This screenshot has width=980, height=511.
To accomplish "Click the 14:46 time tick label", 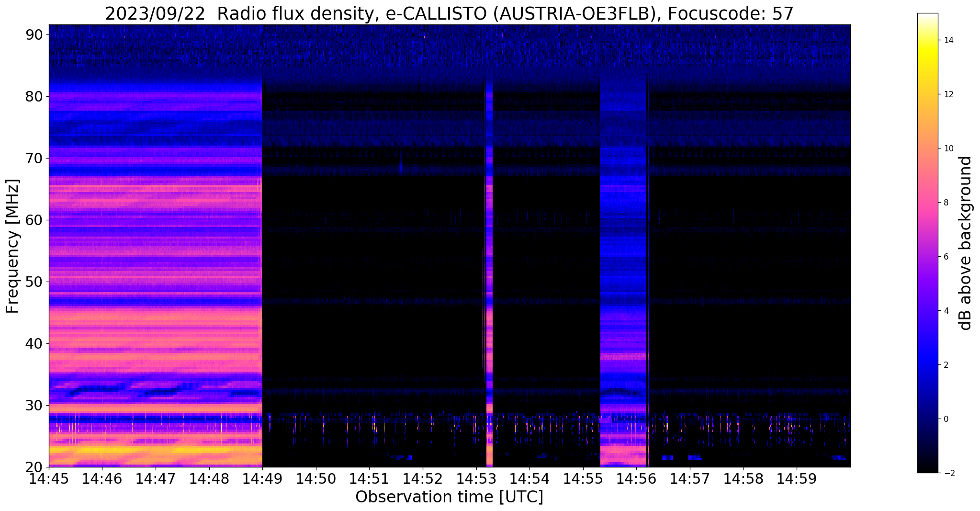I will click(102, 478).
